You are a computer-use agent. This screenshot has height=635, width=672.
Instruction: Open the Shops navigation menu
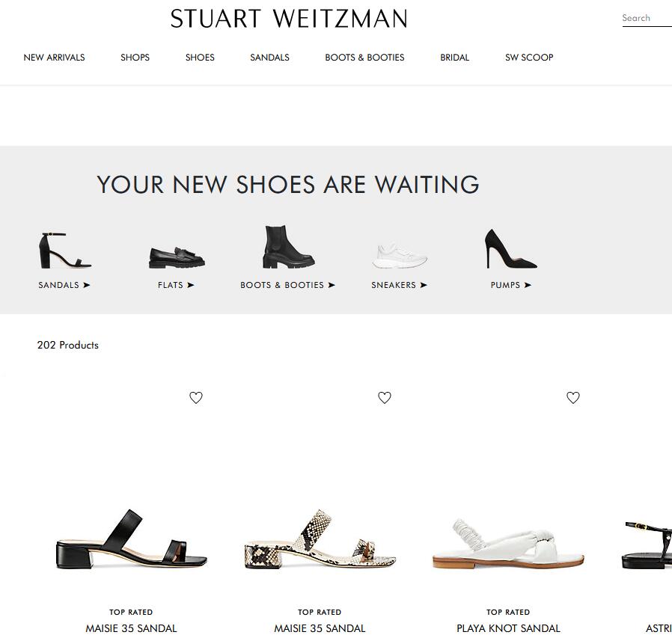[135, 58]
